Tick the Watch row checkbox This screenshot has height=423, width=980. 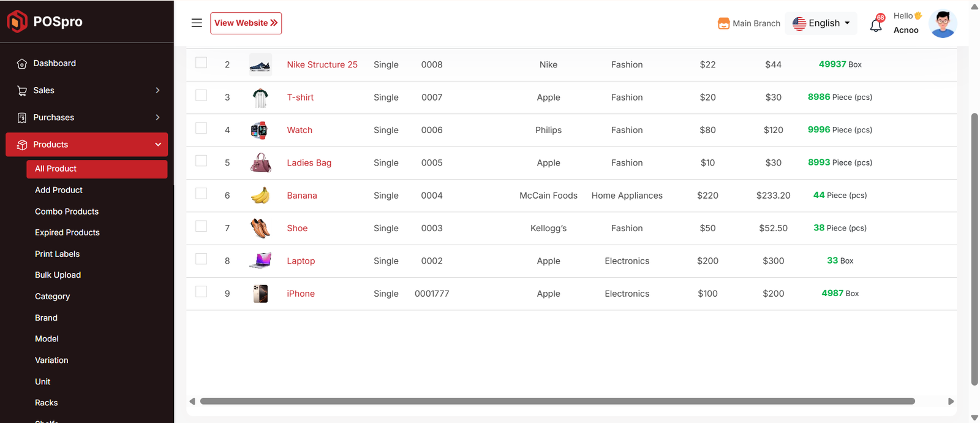pyautogui.click(x=201, y=128)
